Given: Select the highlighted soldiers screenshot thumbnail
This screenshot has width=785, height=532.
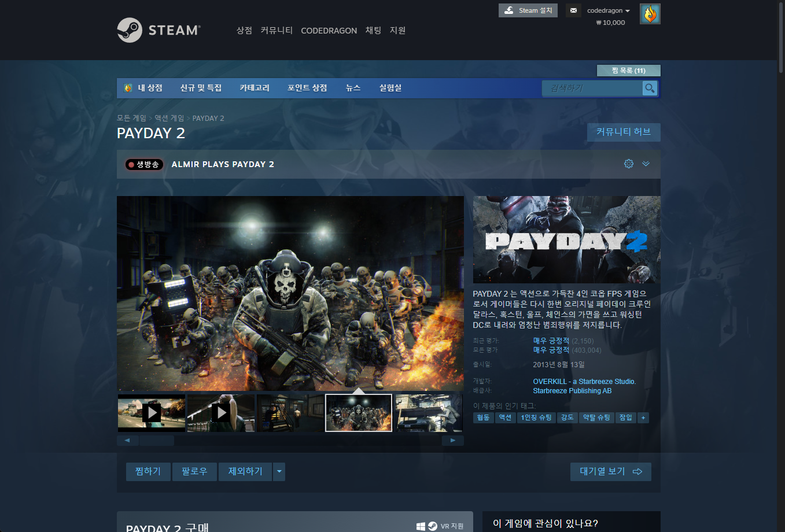Looking at the screenshot, I should [x=359, y=413].
